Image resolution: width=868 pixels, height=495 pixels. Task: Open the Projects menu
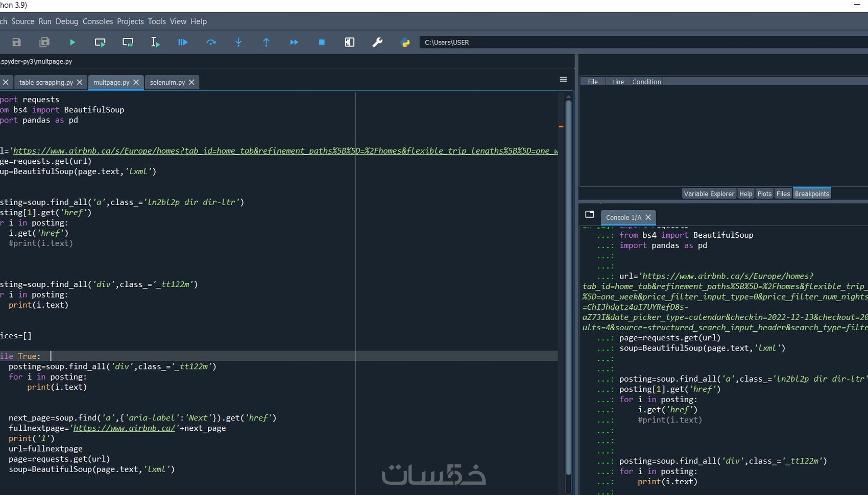(x=130, y=21)
